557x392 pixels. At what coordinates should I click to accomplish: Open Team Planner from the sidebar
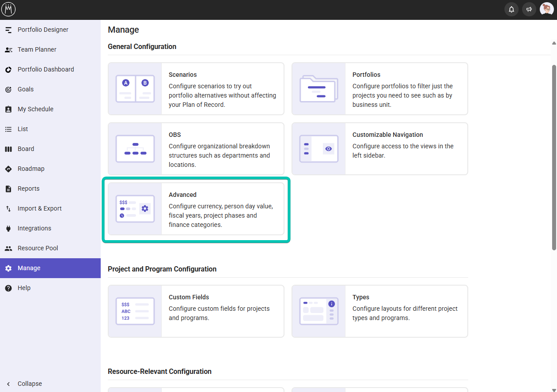click(x=37, y=50)
